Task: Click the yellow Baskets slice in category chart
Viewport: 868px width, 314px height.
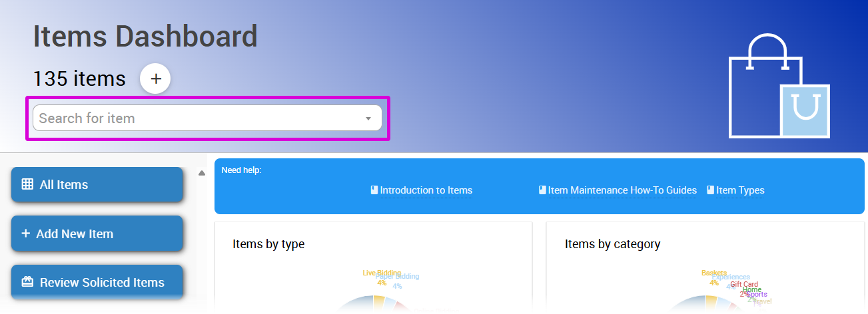Action: pos(711,303)
